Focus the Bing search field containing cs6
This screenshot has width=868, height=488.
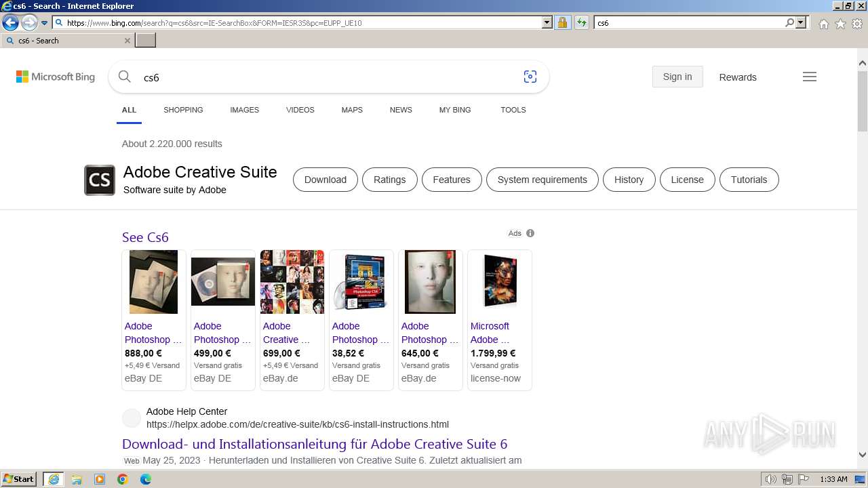[x=329, y=77]
